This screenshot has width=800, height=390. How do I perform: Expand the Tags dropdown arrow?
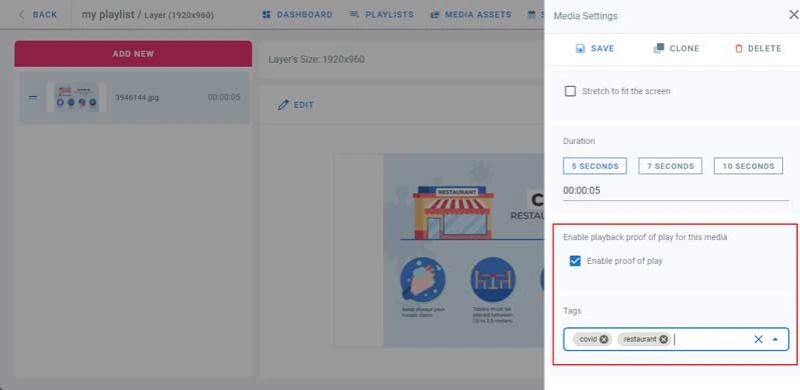pos(775,339)
